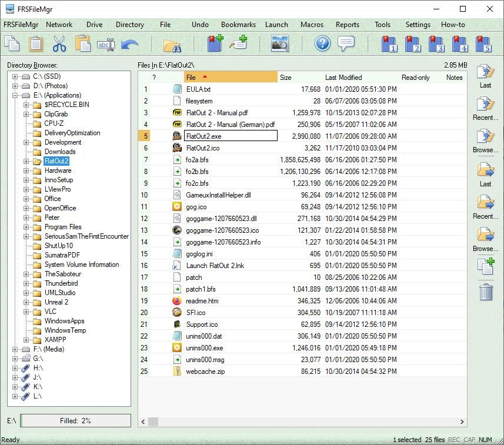Viewport: 504px width, 445px height.
Task: Open the Bookmarks menu
Action: (x=238, y=25)
